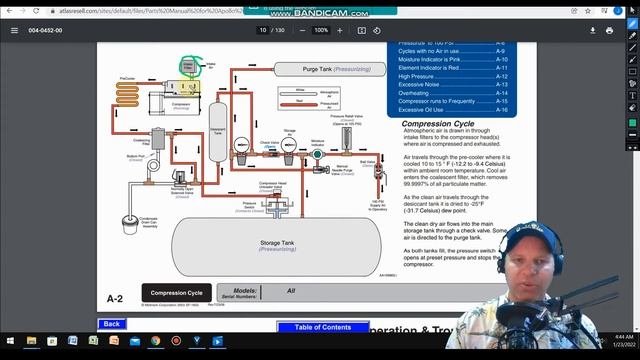Open the PDF sidebar hamburger menu

click(x=14, y=31)
